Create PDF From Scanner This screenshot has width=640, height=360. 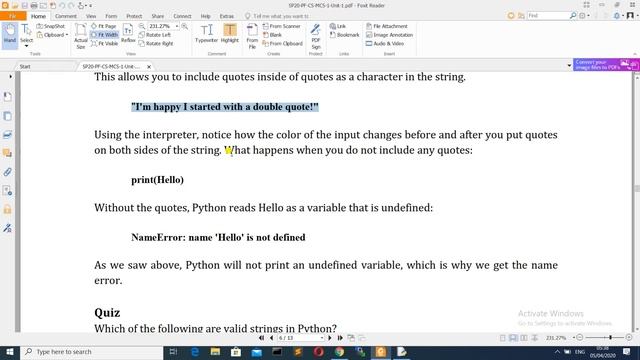[282, 26]
